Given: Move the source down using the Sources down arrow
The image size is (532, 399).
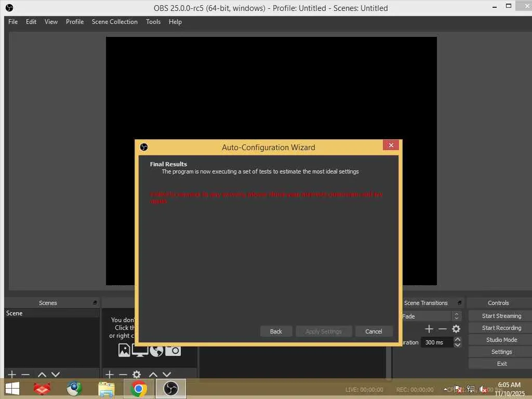Looking at the screenshot, I should 167,375.
